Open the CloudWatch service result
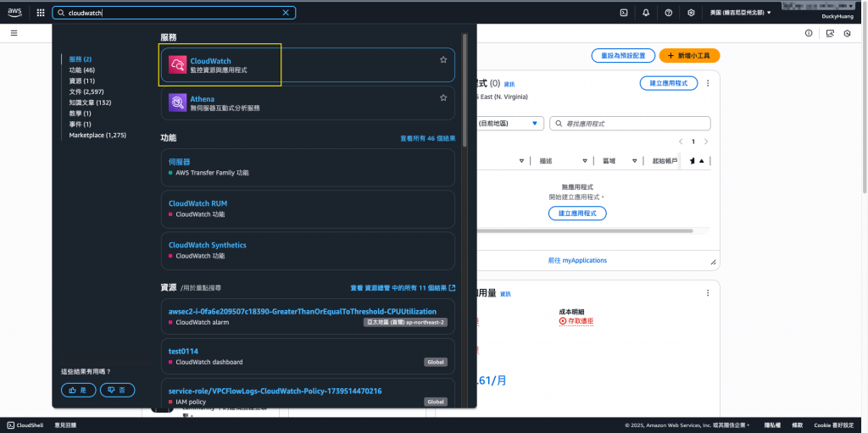The height and width of the screenshot is (433, 868). [308, 64]
